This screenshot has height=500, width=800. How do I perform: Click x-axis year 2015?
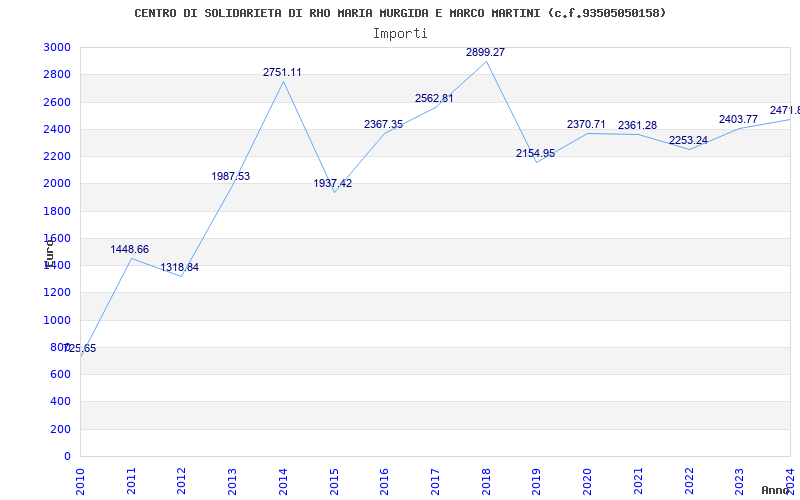[334, 481]
